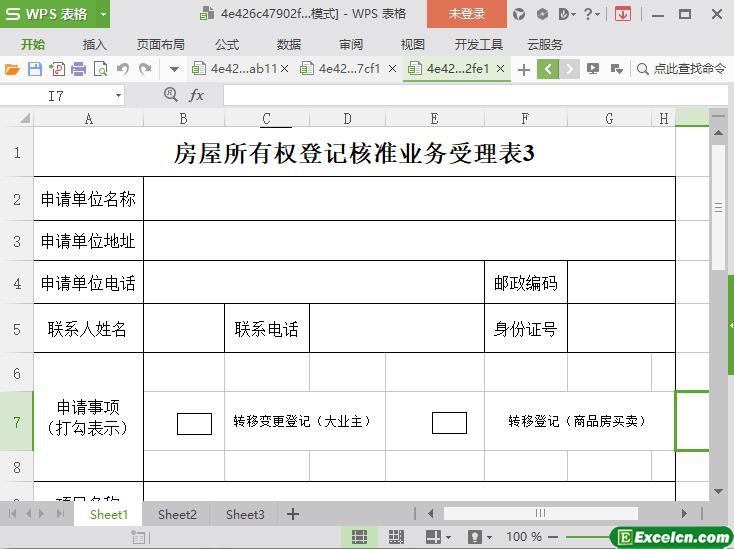Open the 开始 ribbon tab
This screenshot has width=734, height=549.
click(x=33, y=44)
